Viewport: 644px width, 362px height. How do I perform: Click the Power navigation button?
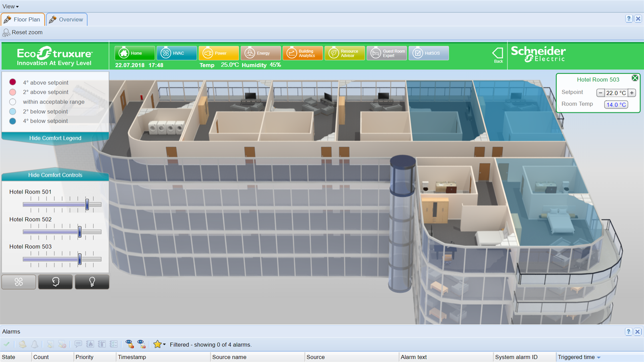click(219, 53)
